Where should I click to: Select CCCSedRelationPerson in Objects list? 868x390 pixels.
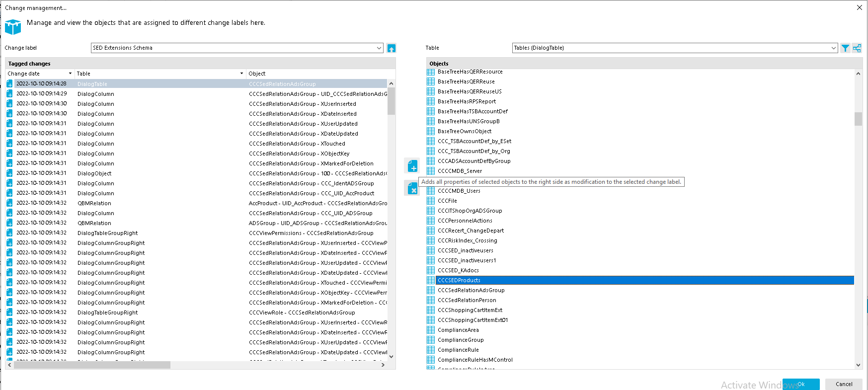pos(467,300)
